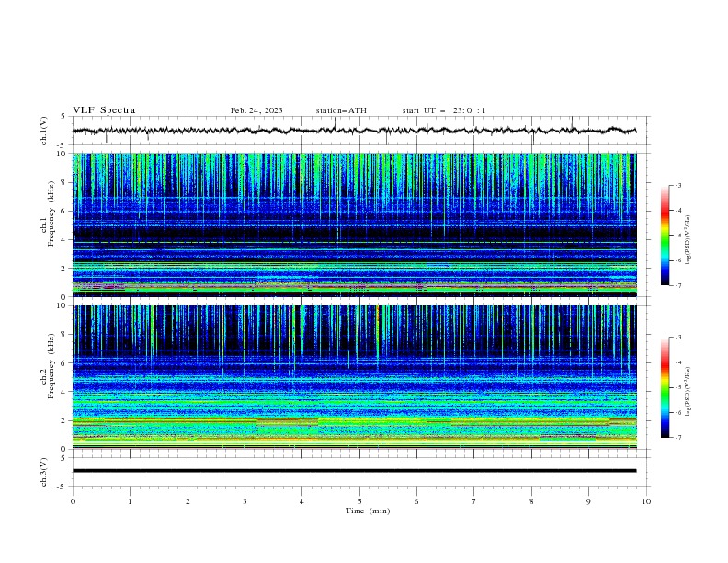728x563 pixels.
Task: Click the ch.1 color bar '-3' label
Action: point(677,185)
